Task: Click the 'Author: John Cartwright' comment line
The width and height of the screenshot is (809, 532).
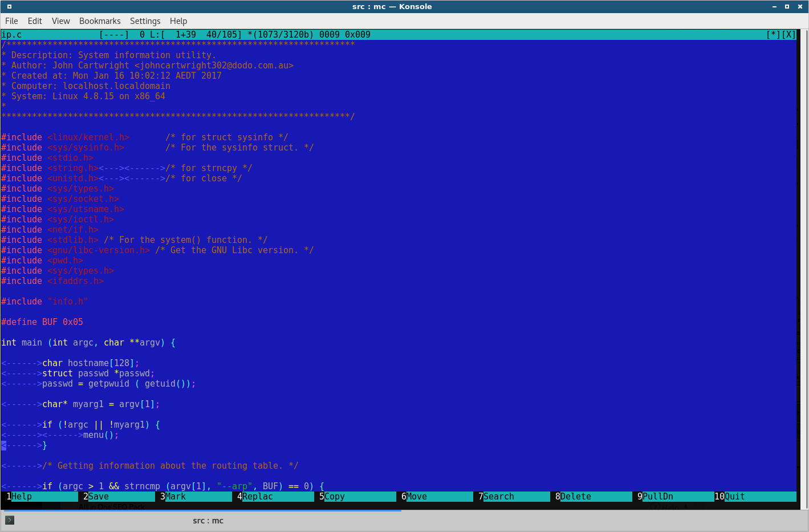Action: click(x=147, y=66)
